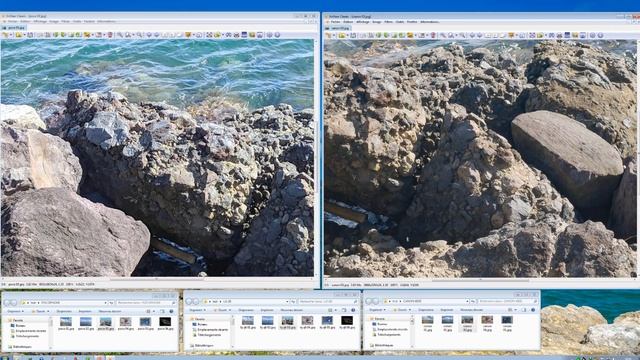Open the Fichier menu in left XnView window
This screenshot has height=360, width=640.
(x=12, y=22)
